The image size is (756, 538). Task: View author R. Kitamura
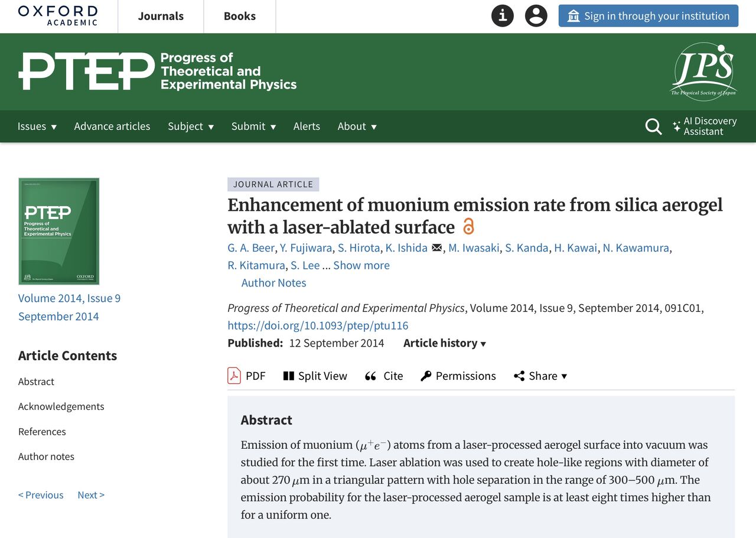(256, 265)
